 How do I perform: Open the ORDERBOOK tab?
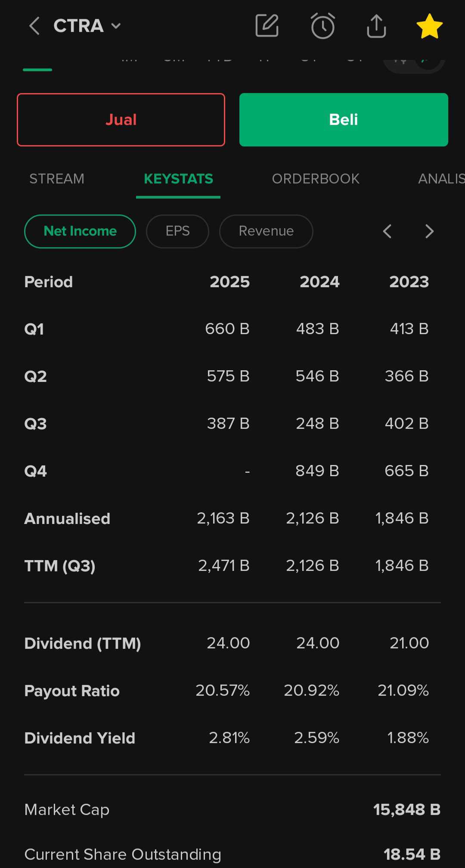click(x=316, y=179)
